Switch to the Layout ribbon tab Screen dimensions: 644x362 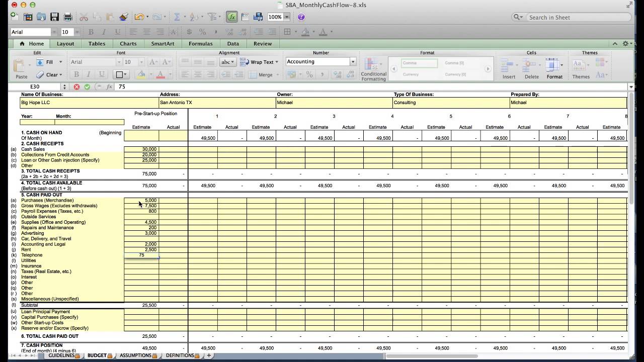tap(65, 44)
